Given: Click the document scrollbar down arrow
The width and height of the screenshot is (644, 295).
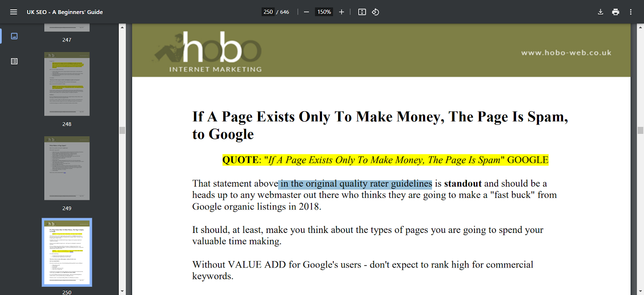Looking at the screenshot, I should (640, 291).
